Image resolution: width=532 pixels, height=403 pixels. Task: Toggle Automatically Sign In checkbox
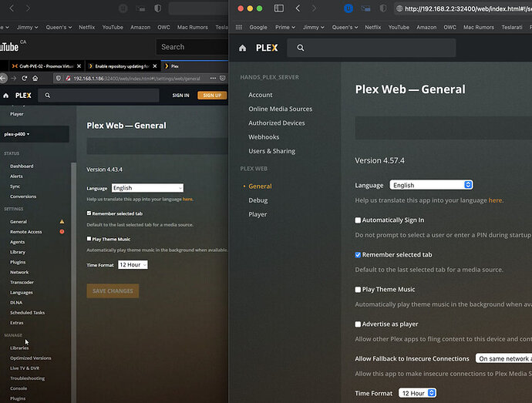pyautogui.click(x=358, y=220)
